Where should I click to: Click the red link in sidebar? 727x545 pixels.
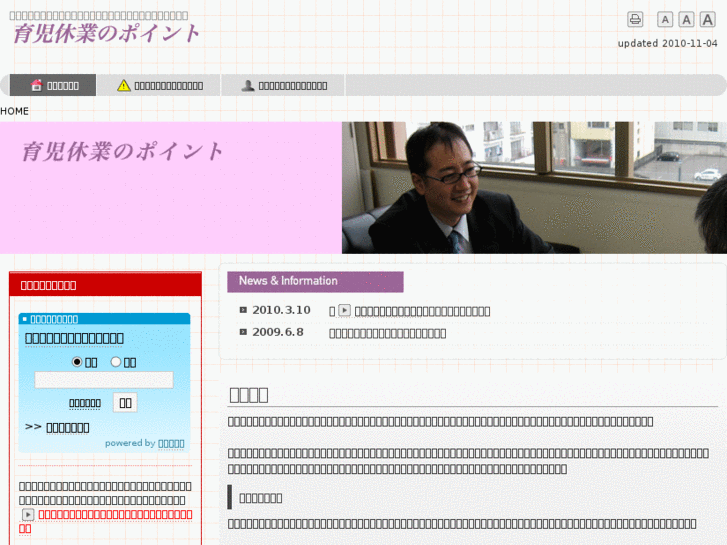tap(105, 521)
